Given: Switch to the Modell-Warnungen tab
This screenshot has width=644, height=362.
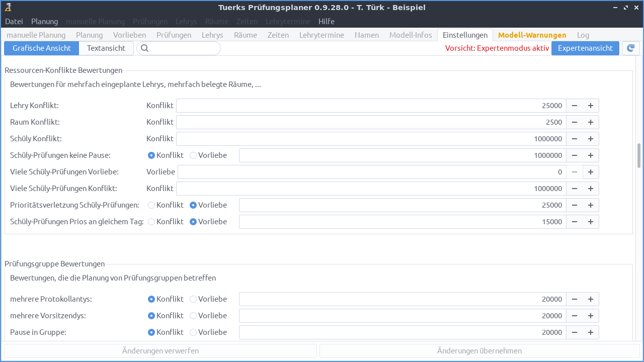Looking at the screenshot, I should pos(532,35).
